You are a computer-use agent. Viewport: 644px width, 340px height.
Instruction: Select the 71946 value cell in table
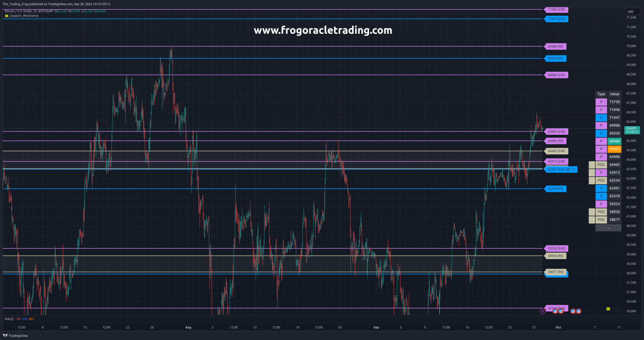614,110
